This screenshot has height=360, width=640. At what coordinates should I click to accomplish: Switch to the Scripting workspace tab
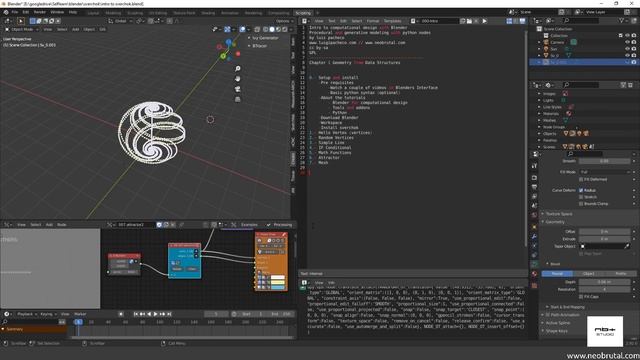click(303, 13)
